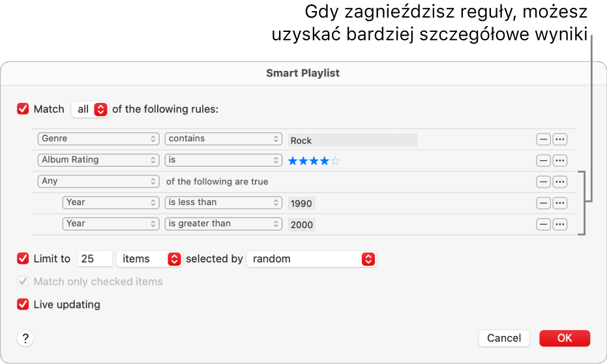Toggle the 'Limit to' checkbox
Viewport: 607px width, 364px height.
click(23, 259)
